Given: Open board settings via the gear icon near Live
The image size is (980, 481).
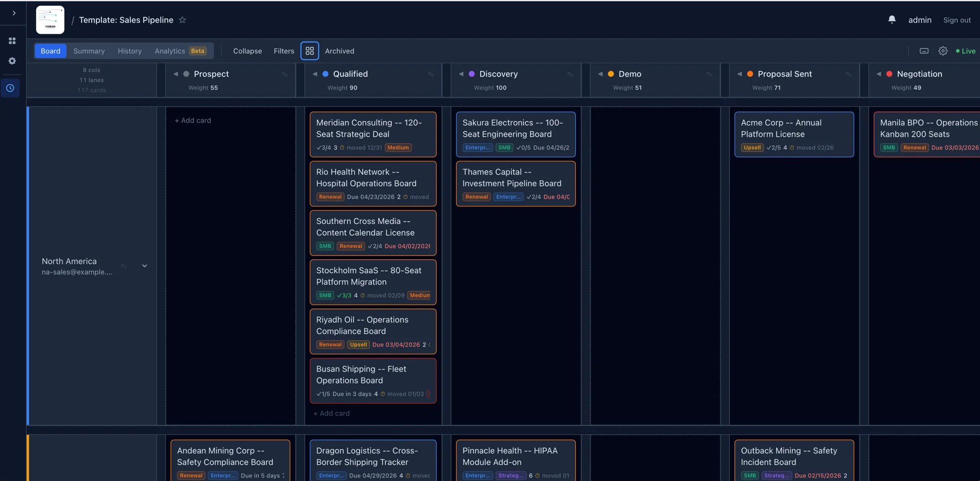Looking at the screenshot, I should click(943, 51).
